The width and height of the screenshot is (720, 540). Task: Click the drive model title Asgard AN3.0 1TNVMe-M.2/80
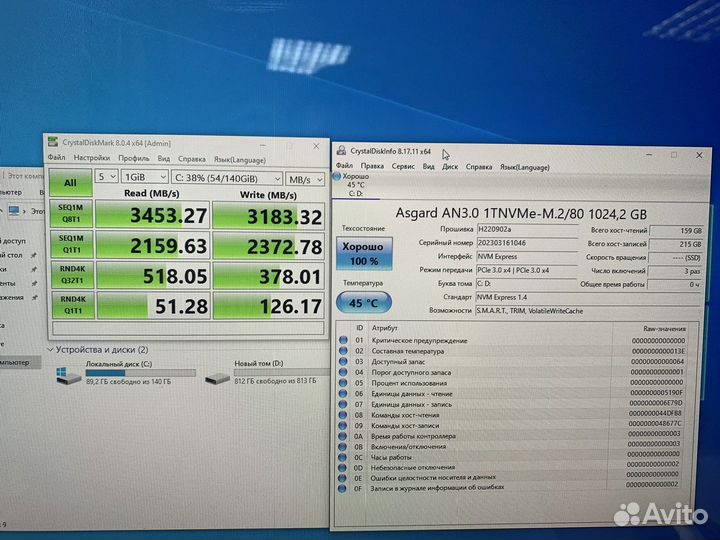pos(490,214)
